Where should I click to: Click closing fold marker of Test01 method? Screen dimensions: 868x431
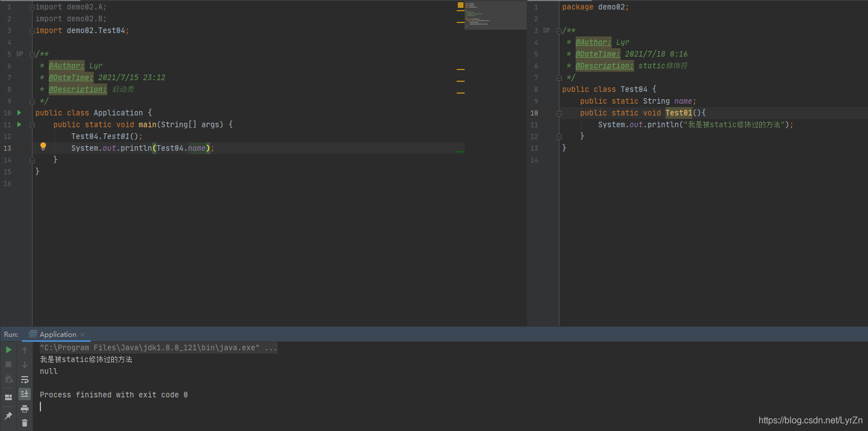(x=559, y=136)
